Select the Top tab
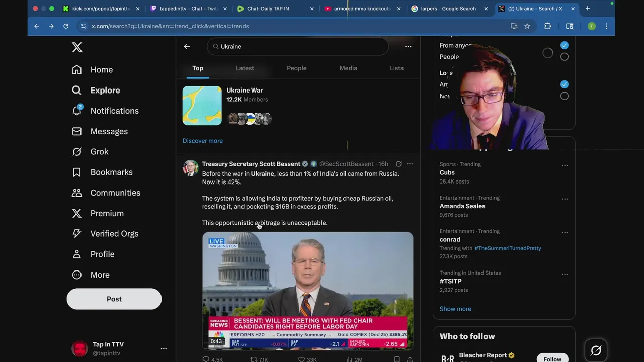 [198, 68]
